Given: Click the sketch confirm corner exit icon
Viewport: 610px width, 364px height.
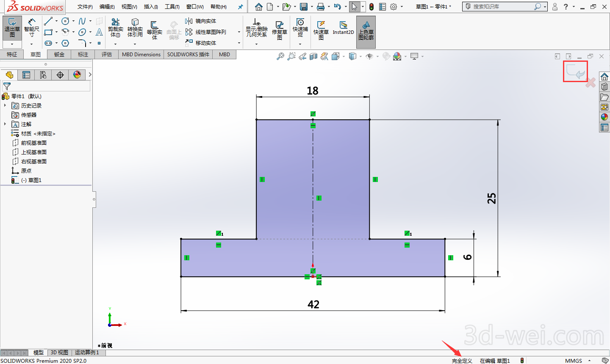Looking at the screenshot, I should 575,72.
